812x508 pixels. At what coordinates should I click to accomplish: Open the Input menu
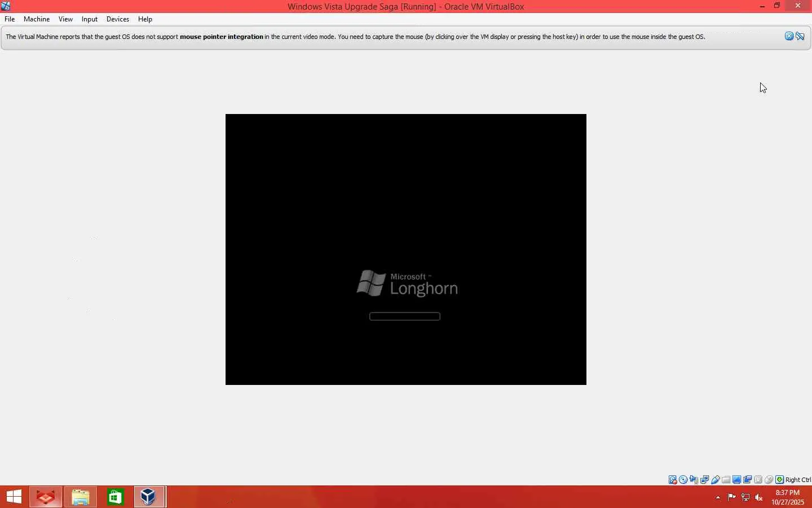click(x=90, y=19)
